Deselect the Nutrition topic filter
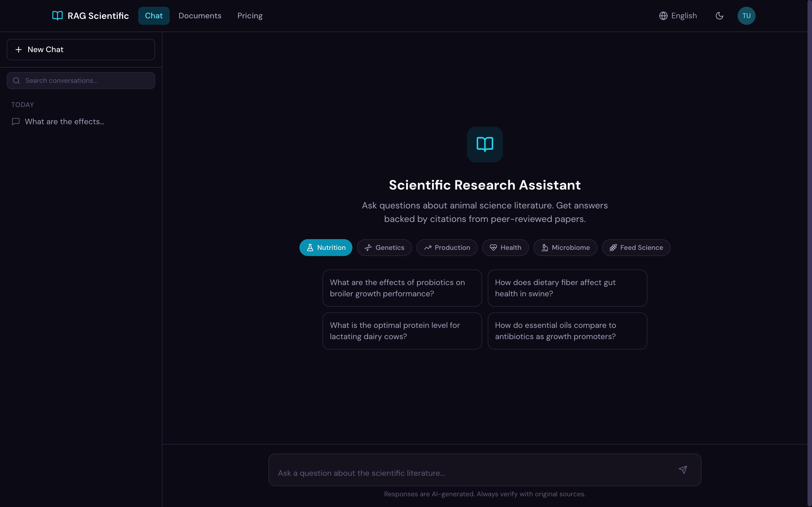 (x=325, y=248)
